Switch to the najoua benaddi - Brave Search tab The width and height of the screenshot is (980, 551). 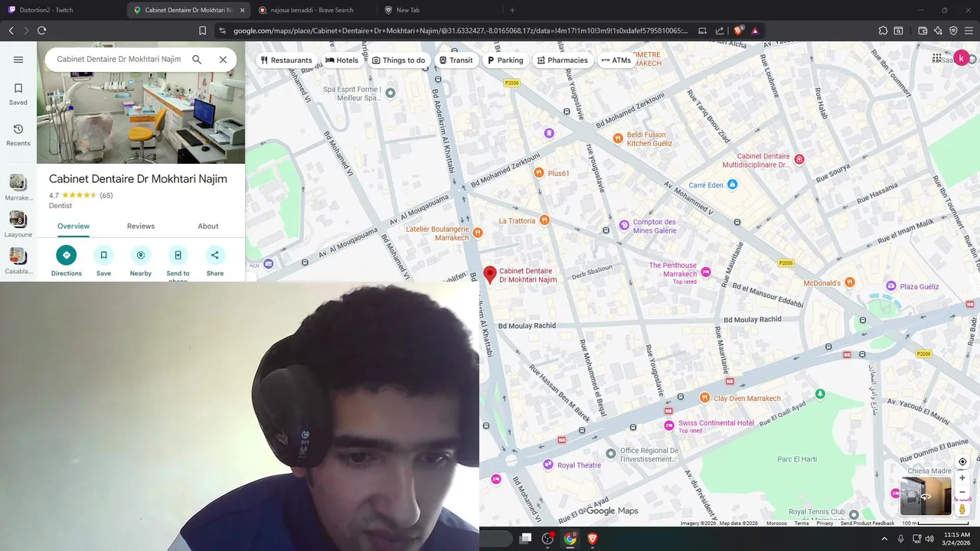312,10
